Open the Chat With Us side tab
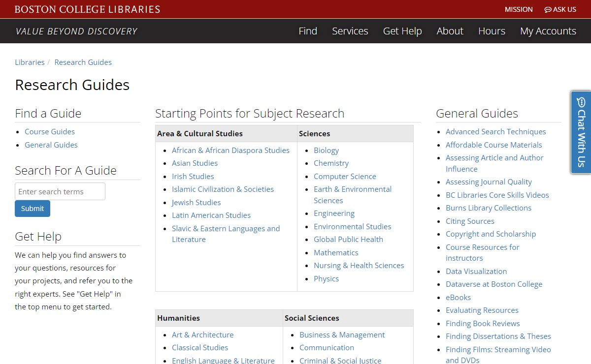 coord(581,132)
